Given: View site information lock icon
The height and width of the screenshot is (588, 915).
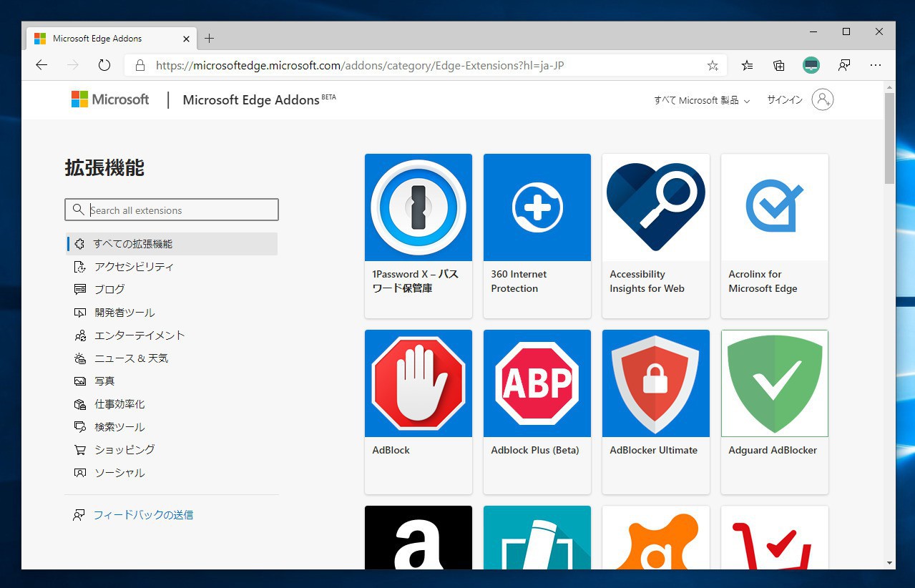Looking at the screenshot, I should pos(140,65).
